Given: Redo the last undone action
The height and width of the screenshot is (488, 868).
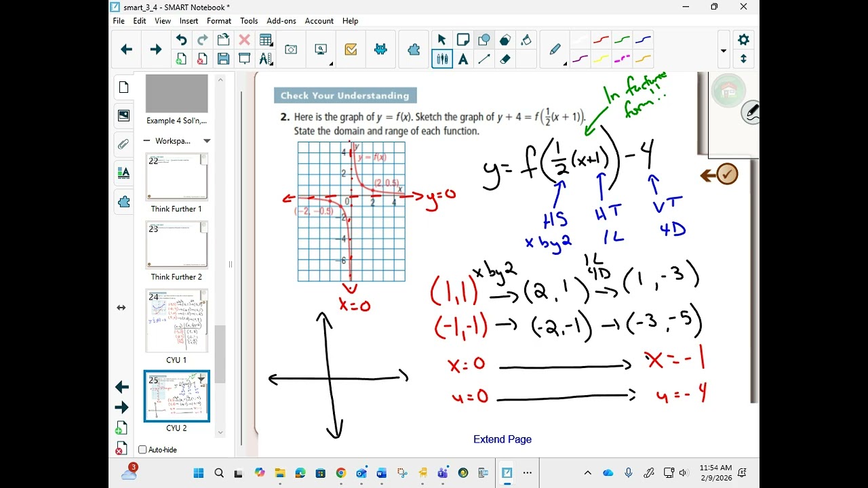Looking at the screenshot, I should [x=202, y=40].
